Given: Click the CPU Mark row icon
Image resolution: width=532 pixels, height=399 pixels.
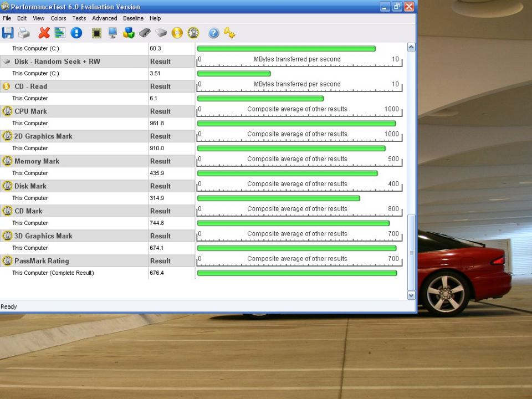Looking at the screenshot, I should 7,111.
